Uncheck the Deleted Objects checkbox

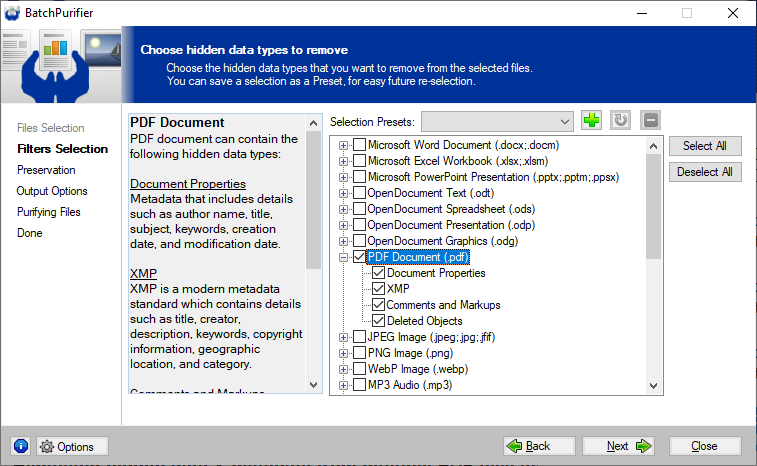378,321
